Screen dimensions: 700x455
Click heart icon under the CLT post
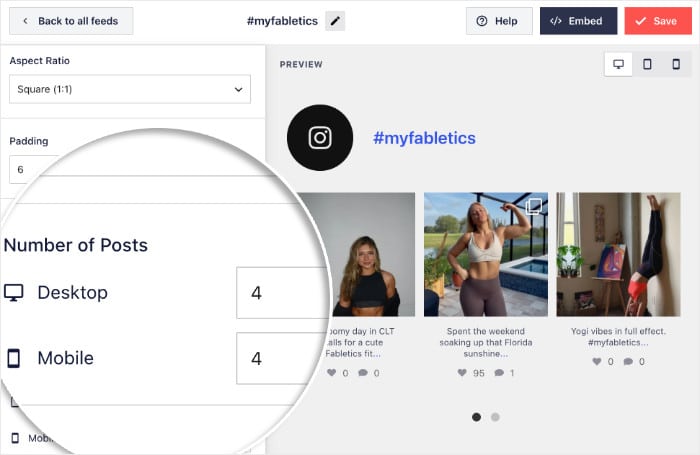coord(331,372)
